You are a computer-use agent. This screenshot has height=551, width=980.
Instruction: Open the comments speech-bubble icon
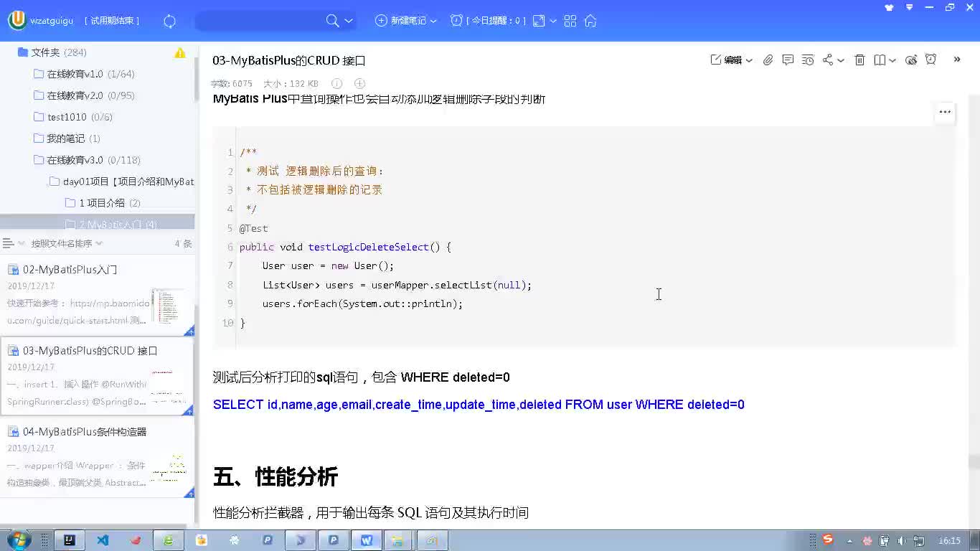(x=788, y=60)
